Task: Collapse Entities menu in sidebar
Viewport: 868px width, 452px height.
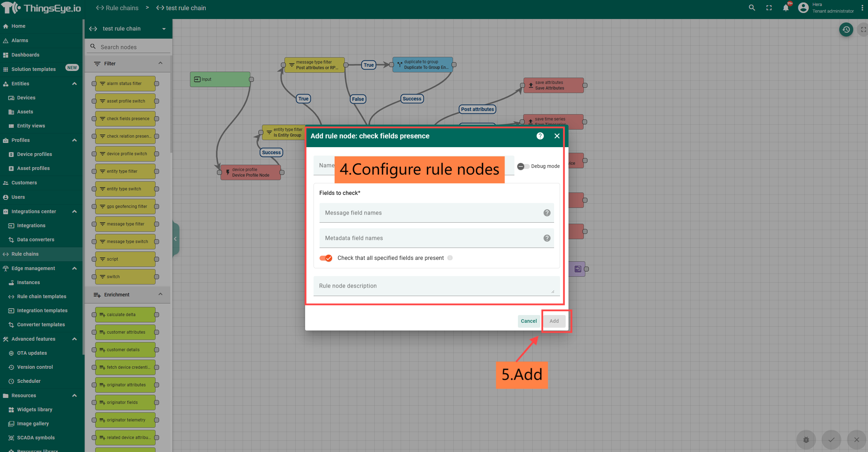Action: coord(74,84)
